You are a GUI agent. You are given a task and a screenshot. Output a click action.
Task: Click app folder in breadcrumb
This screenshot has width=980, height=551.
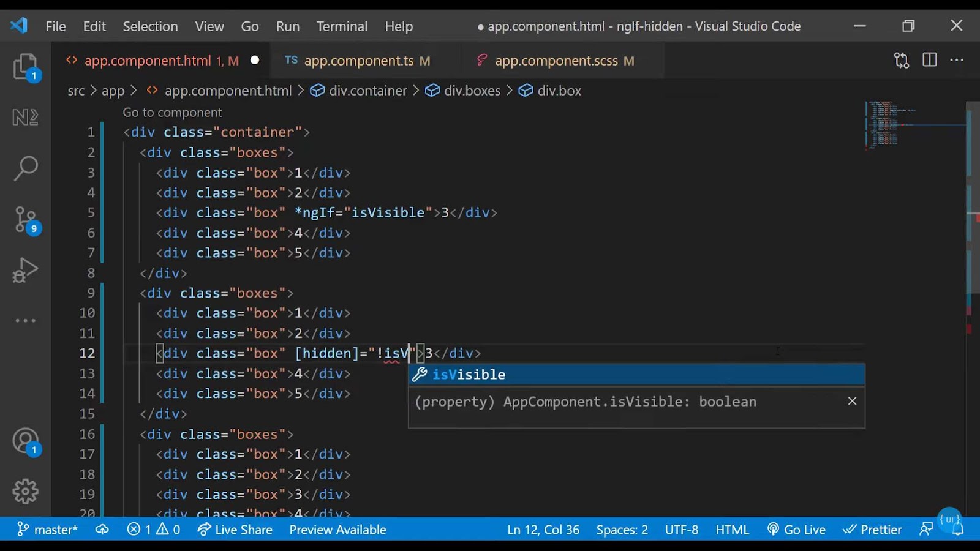pos(113,91)
